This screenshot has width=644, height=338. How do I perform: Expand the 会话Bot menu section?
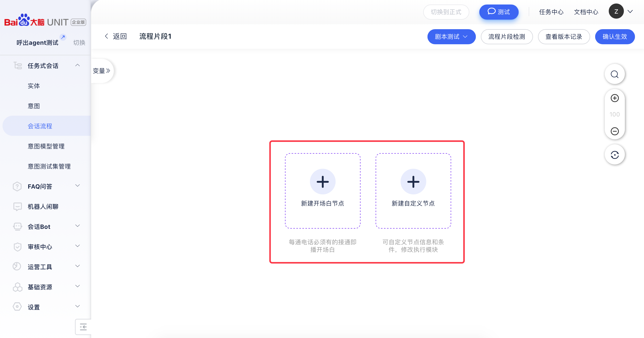(78, 226)
